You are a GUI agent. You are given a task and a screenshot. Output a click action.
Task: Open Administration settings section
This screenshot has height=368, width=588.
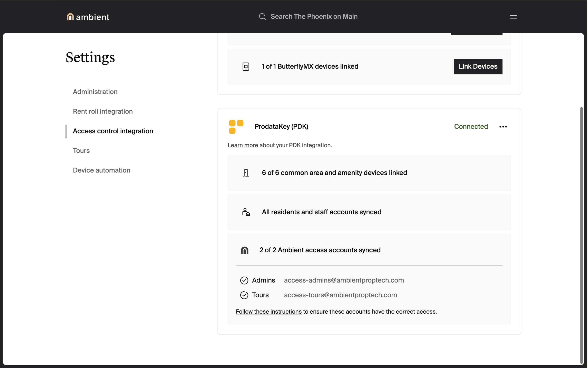(95, 92)
